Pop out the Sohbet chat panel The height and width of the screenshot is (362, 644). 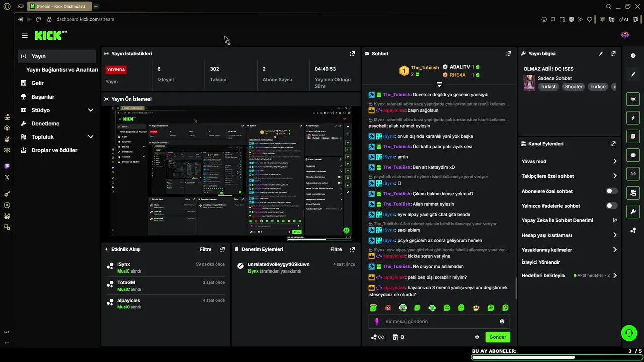[x=509, y=54]
